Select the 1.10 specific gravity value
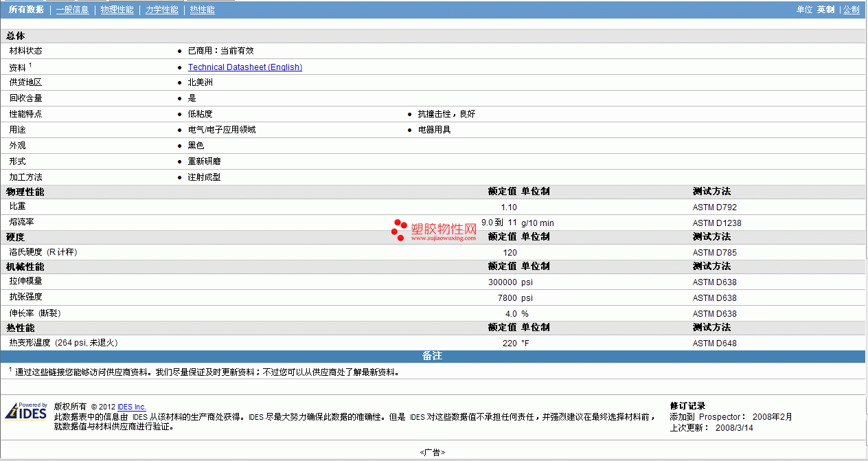Viewport: 868px width, 461px height. (x=509, y=207)
